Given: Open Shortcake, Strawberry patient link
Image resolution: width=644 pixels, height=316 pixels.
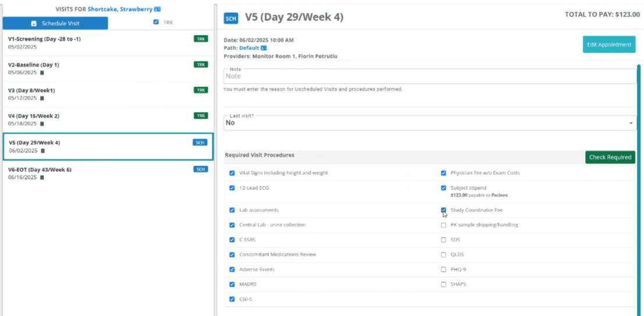Looking at the screenshot, I should [x=120, y=9].
